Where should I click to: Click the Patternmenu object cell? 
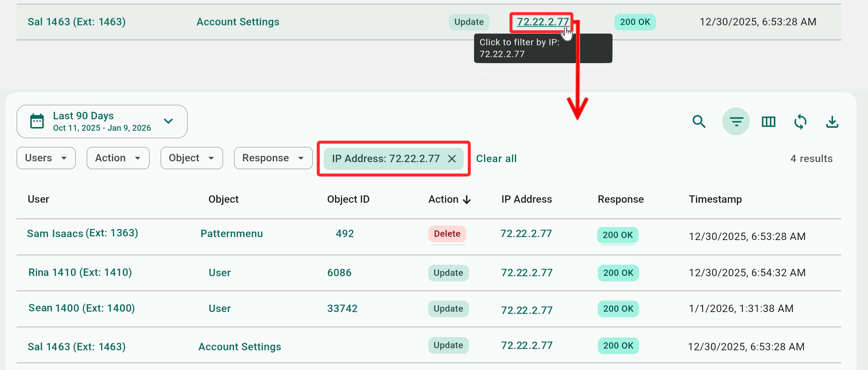(x=231, y=234)
